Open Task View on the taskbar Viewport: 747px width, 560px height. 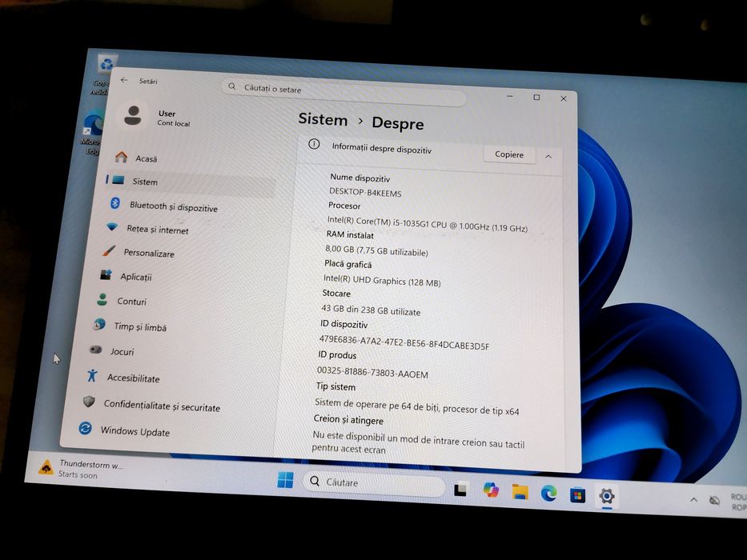[x=460, y=490]
